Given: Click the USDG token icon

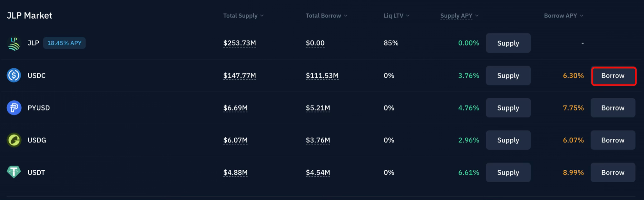Looking at the screenshot, I should coord(14,140).
